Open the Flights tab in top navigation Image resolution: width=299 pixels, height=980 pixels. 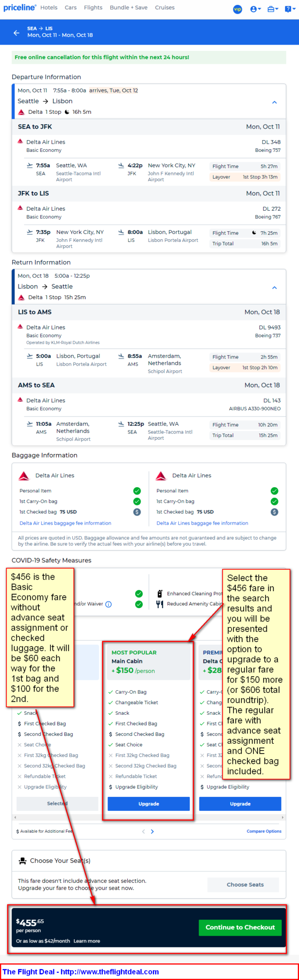tap(93, 8)
